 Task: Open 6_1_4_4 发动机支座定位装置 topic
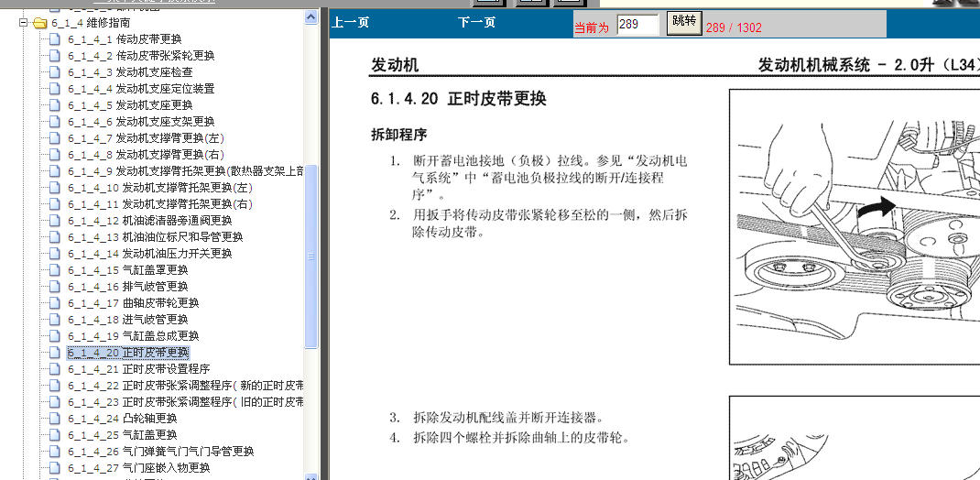(x=141, y=89)
